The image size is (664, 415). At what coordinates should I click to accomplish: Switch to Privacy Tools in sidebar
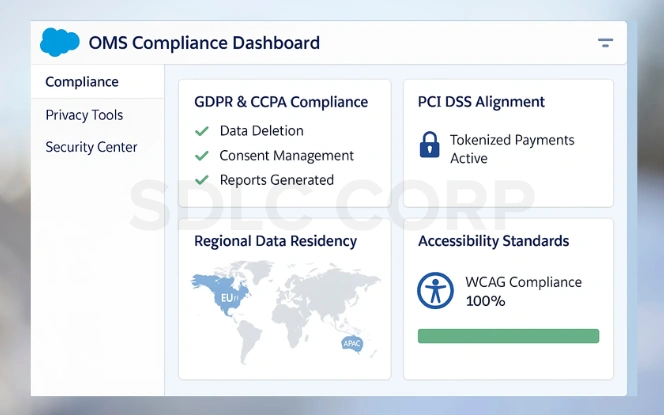click(84, 115)
